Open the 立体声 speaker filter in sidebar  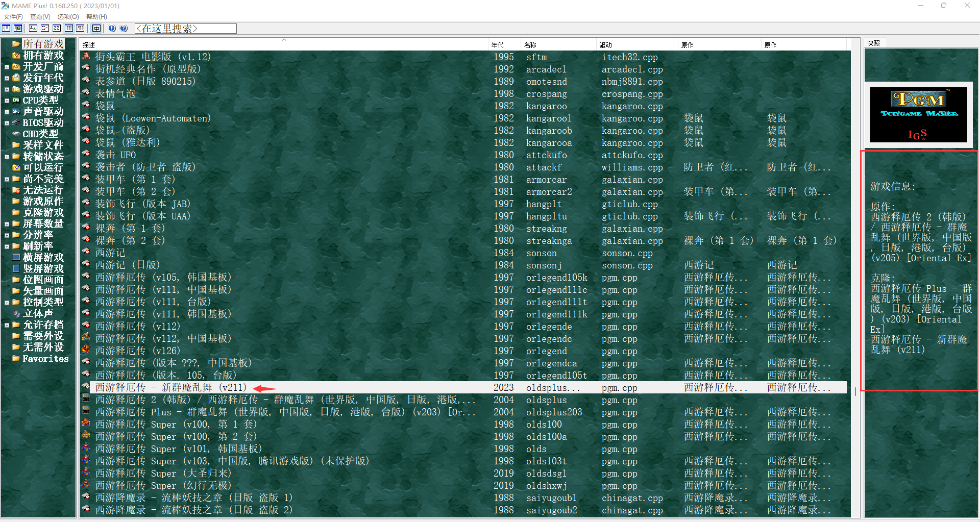pyautogui.click(x=37, y=314)
